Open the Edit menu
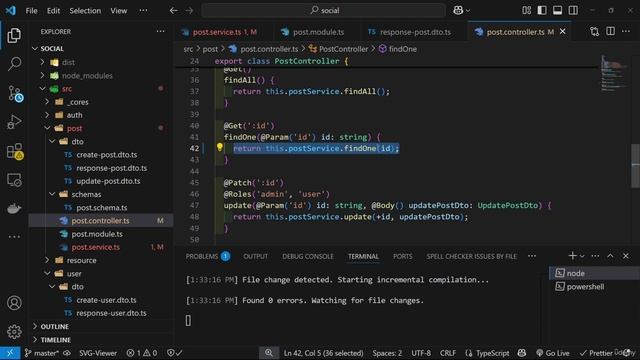The height and width of the screenshot is (360, 640). [53, 11]
